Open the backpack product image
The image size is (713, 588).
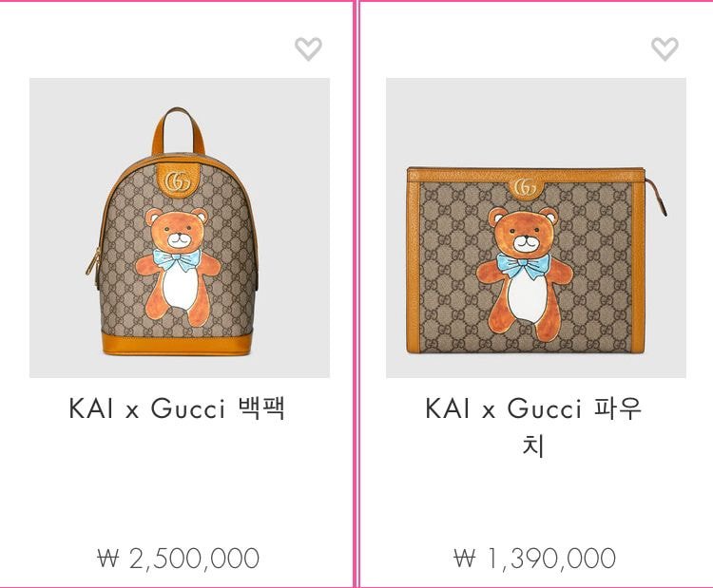point(180,228)
